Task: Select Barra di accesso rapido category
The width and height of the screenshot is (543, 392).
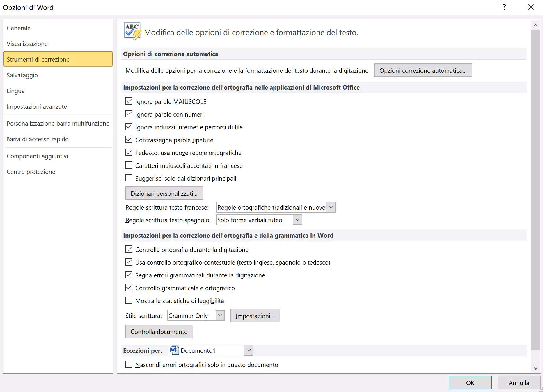Action: (x=58, y=139)
